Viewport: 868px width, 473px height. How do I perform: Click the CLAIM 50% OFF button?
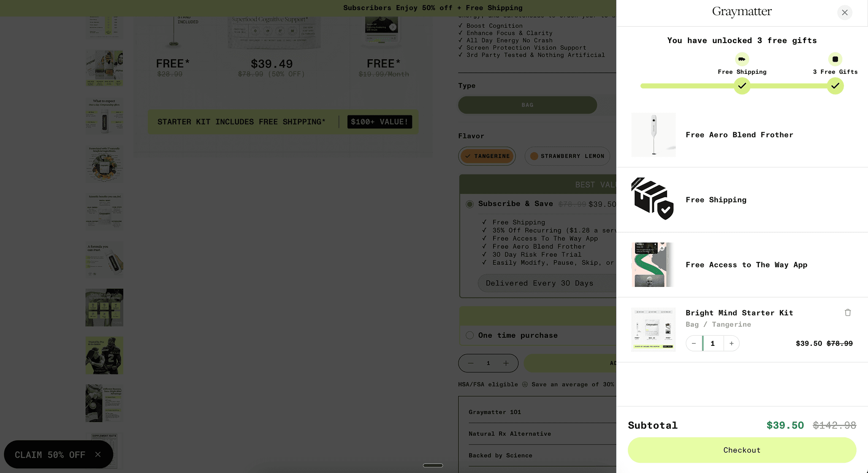click(x=50, y=455)
